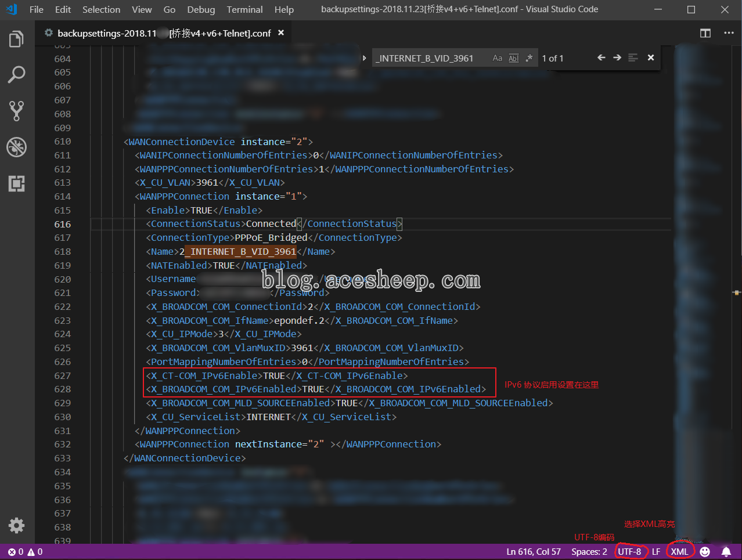
Task: Click the X_BROADCOM_COM_VlanMuxID value 3961
Action: 302,348
